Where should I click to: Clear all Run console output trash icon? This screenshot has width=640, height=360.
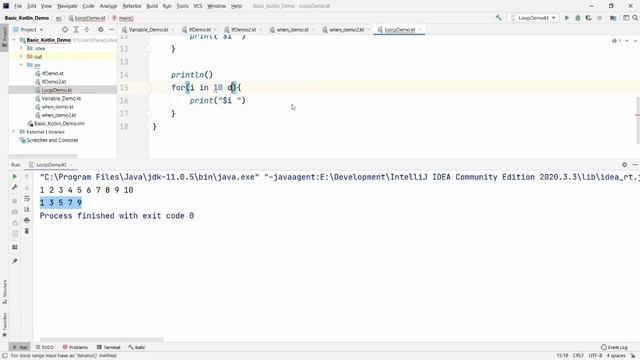pos(27,231)
